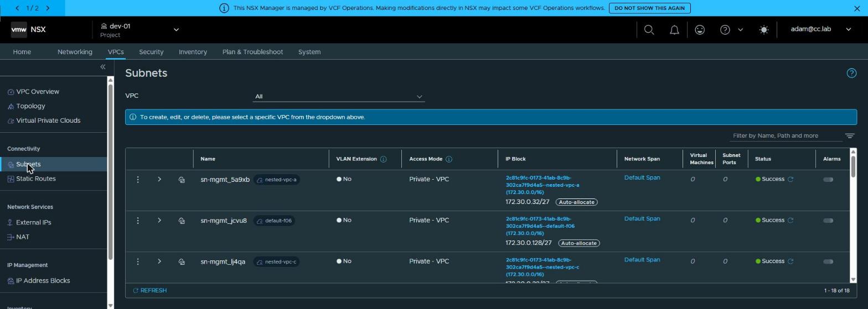The image size is (868, 309).
Task: Go to previous banner message arrow
Action: click(x=18, y=8)
